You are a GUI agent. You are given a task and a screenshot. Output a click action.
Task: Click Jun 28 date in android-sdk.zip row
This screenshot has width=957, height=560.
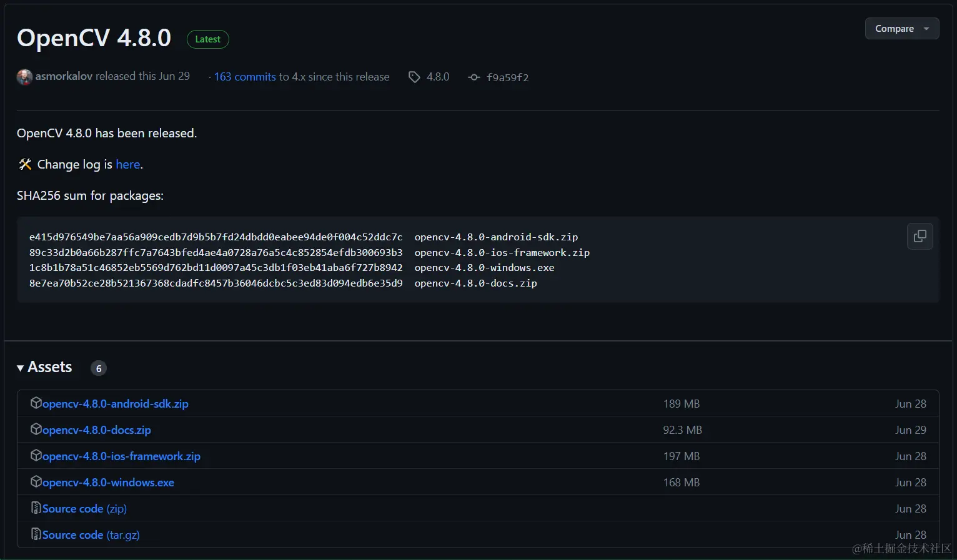point(911,404)
